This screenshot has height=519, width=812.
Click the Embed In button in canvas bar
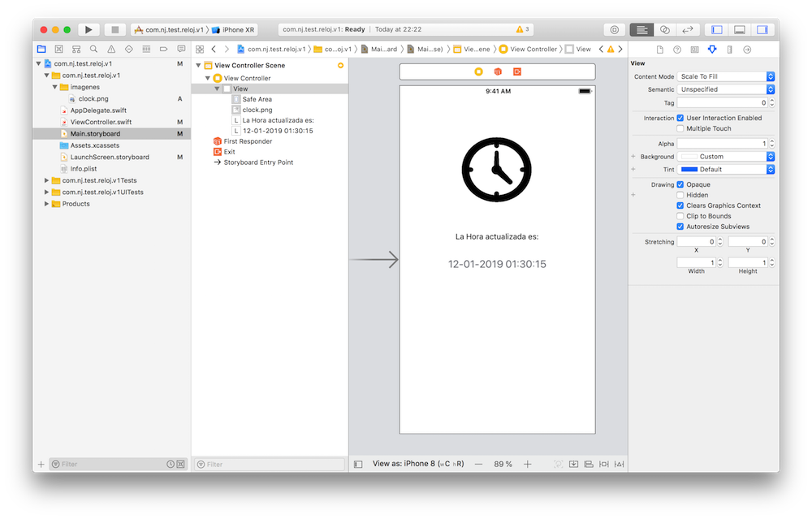pyautogui.click(x=574, y=464)
